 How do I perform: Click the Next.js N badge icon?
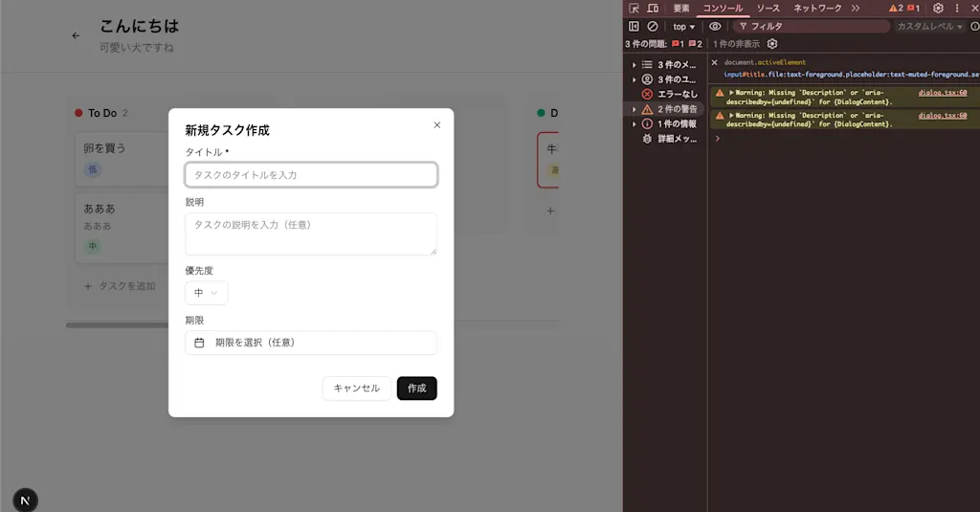point(25,501)
